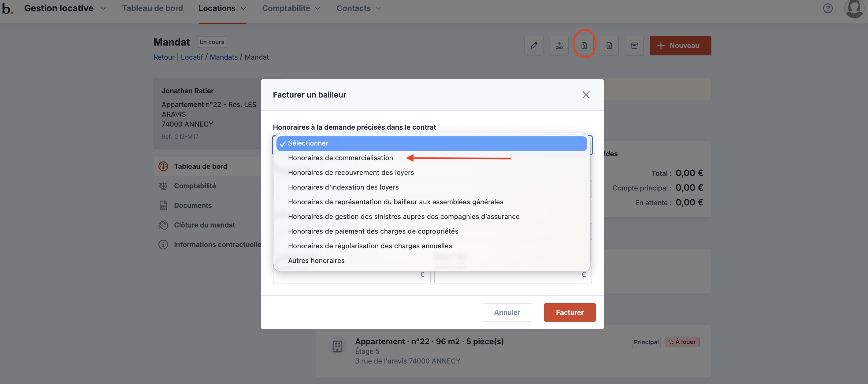Click the pencil edit icon for the mandate
Viewport: 868px width, 384px height.
534,46
